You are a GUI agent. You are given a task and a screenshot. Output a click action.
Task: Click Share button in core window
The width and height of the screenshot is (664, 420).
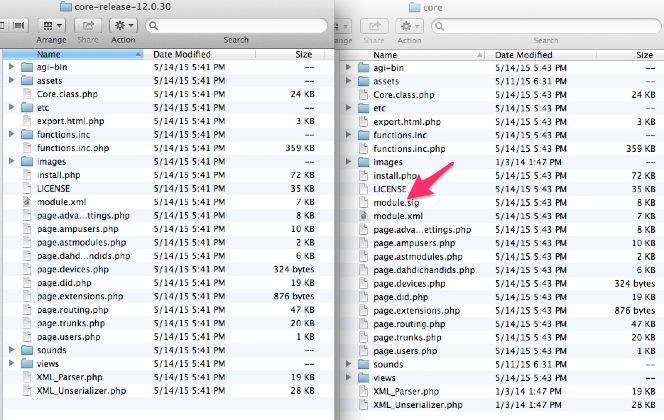[374, 26]
